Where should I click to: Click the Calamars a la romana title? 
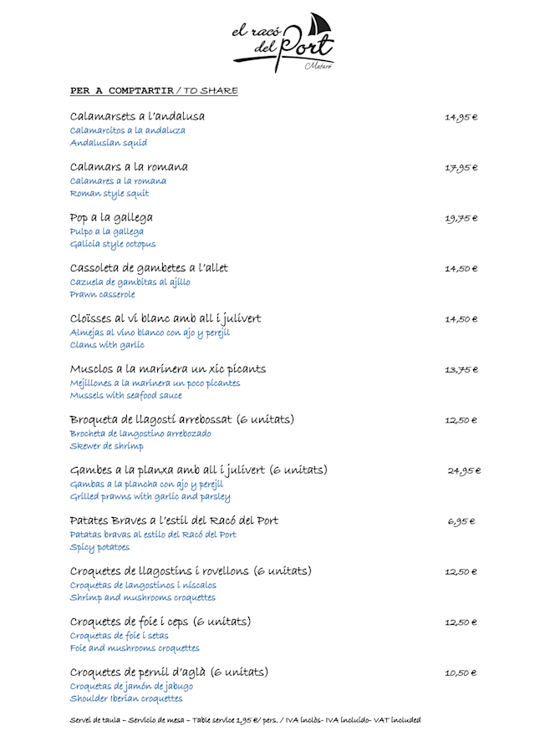pos(129,167)
